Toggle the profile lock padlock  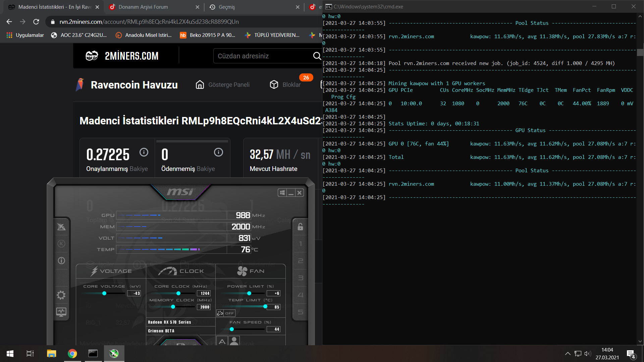coord(300,227)
